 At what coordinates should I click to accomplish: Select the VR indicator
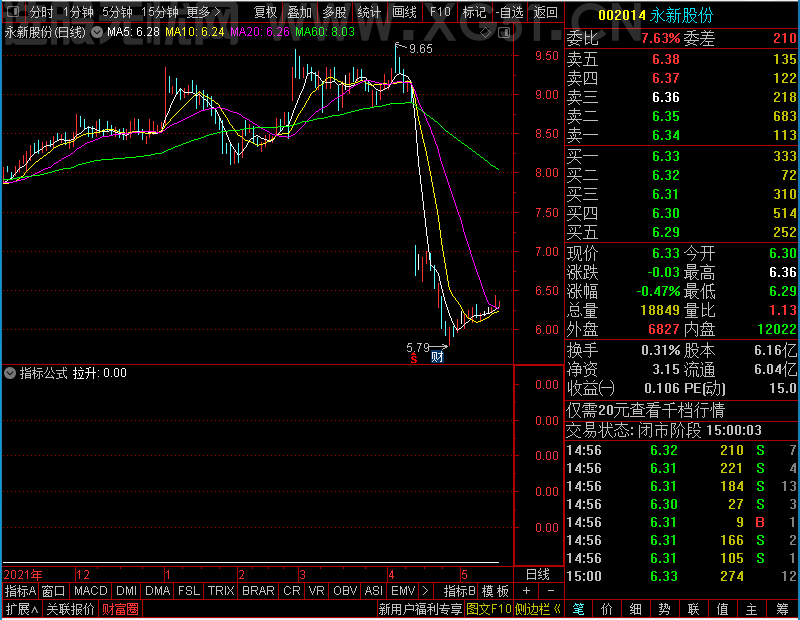point(316,591)
